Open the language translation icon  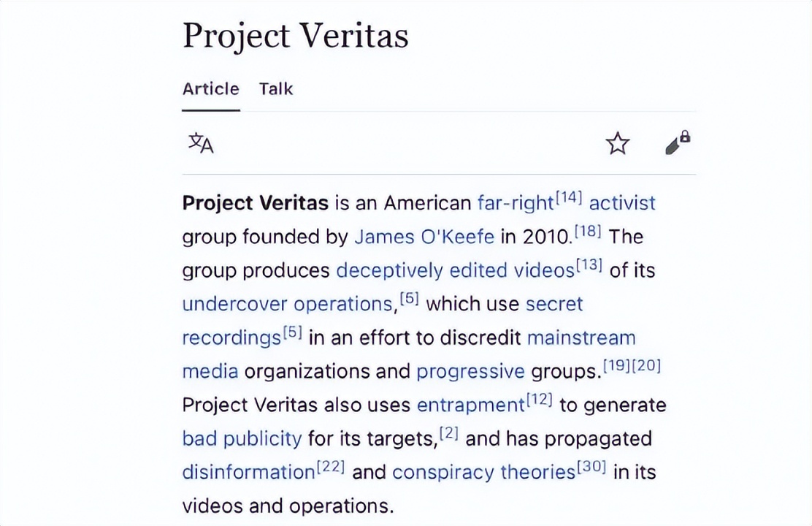[201, 143]
